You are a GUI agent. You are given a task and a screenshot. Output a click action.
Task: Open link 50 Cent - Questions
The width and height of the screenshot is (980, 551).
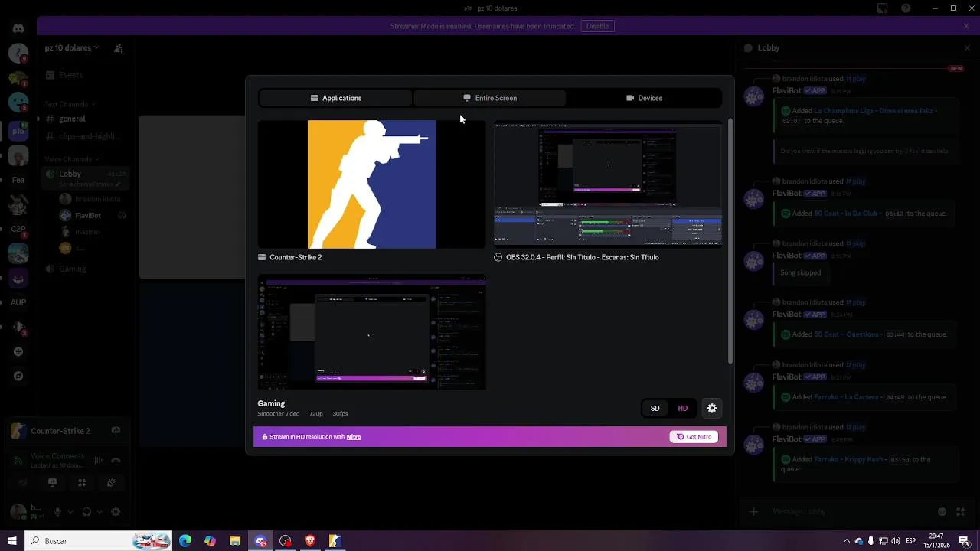tap(848, 334)
